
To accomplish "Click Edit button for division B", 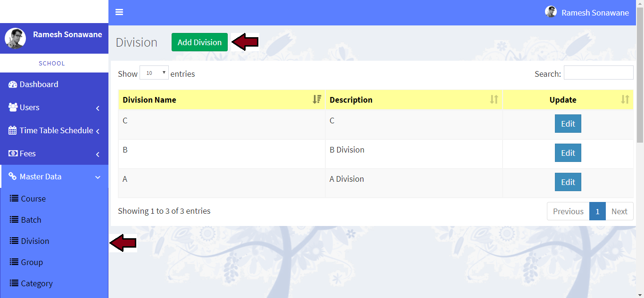I will (568, 153).
